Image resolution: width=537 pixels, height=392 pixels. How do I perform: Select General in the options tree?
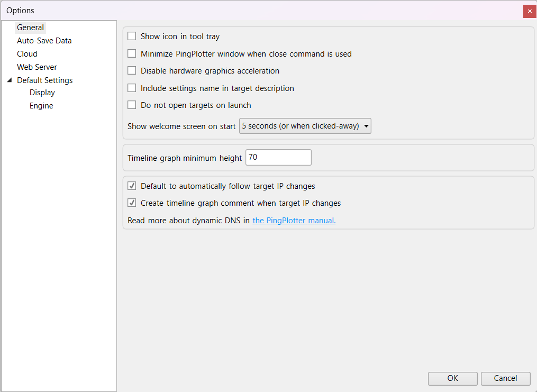[x=30, y=28]
